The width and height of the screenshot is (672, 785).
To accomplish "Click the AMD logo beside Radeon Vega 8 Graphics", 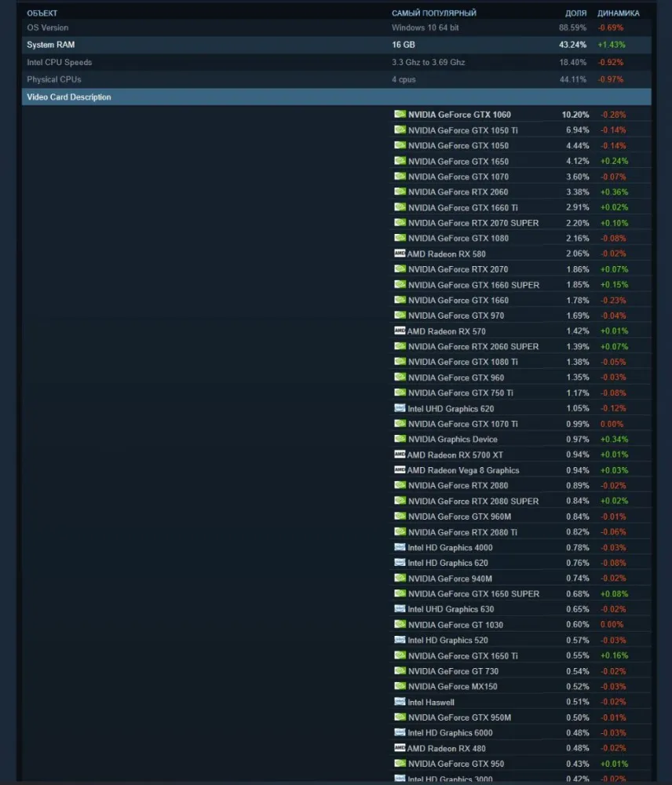I will (400, 470).
